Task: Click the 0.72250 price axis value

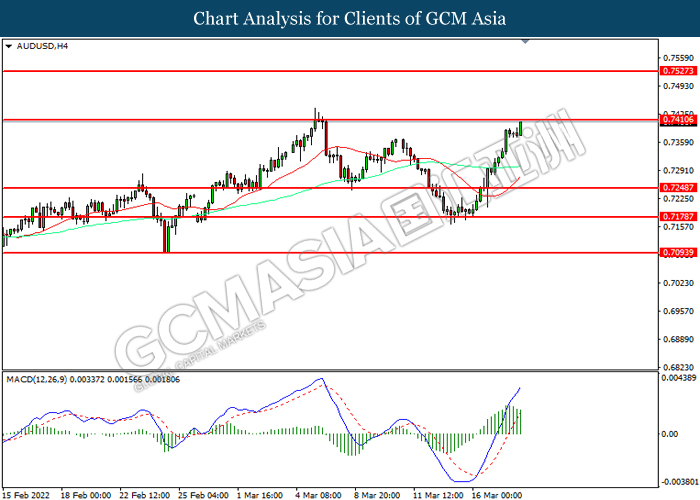Action: (679, 199)
